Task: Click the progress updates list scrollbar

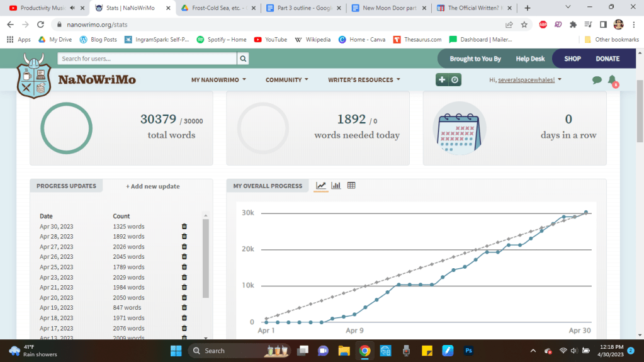Action: pos(206,258)
